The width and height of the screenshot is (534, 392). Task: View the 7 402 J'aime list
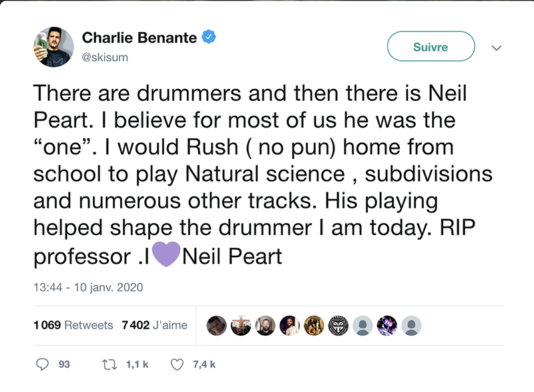(154, 325)
